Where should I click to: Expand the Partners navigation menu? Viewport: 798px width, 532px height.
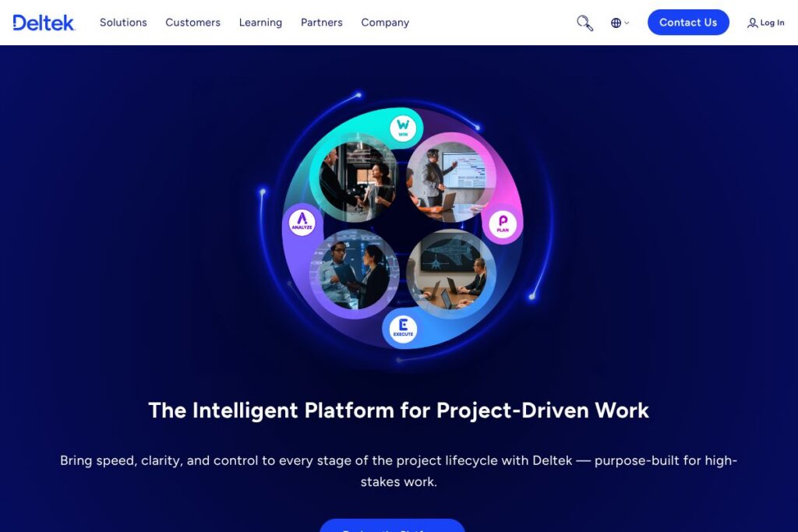pyautogui.click(x=322, y=23)
